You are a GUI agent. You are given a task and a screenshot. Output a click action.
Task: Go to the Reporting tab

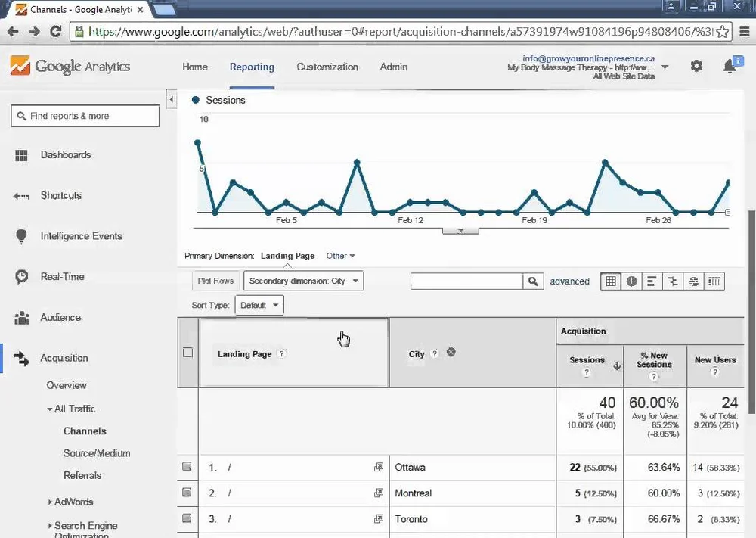click(252, 67)
